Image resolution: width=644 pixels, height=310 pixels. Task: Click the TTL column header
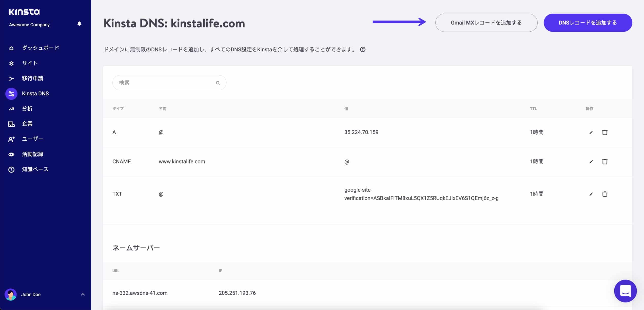pyautogui.click(x=533, y=109)
